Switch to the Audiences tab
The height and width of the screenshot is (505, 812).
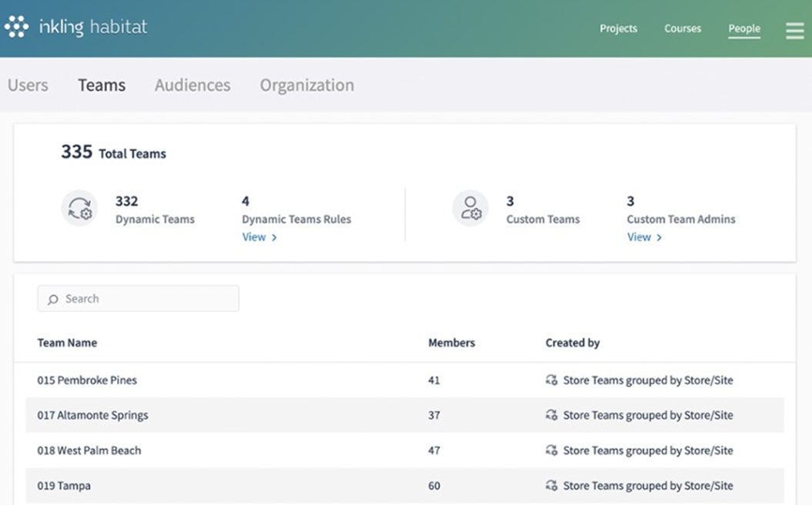(193, 85)
